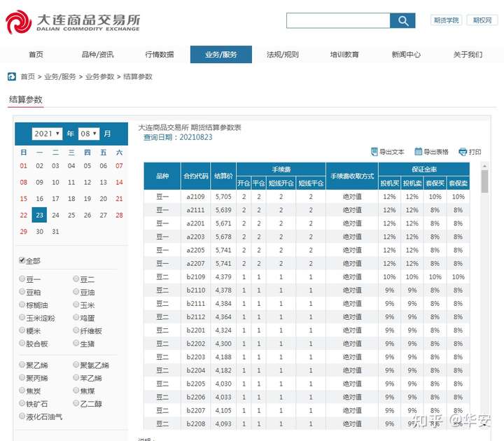
Task: Click the 结算参数 section heading
Action: [x=26, y=99]
